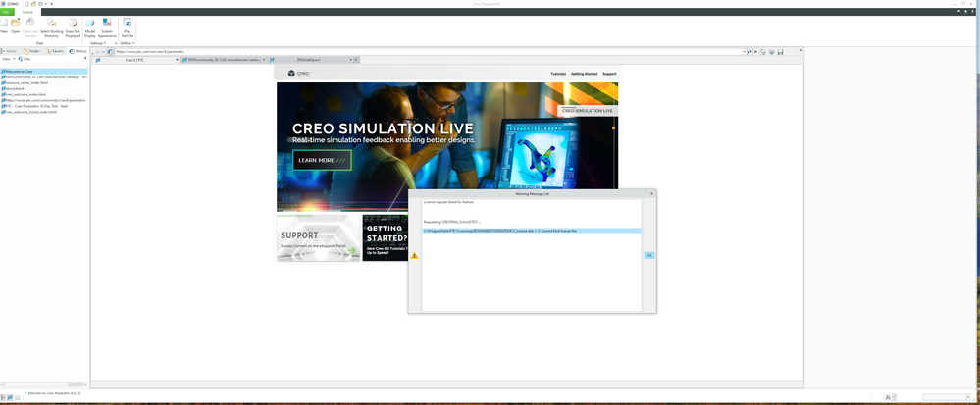Screen dimensions: 980x405
Task: Open the View dropdown in navigator
Action: (8, 59)
